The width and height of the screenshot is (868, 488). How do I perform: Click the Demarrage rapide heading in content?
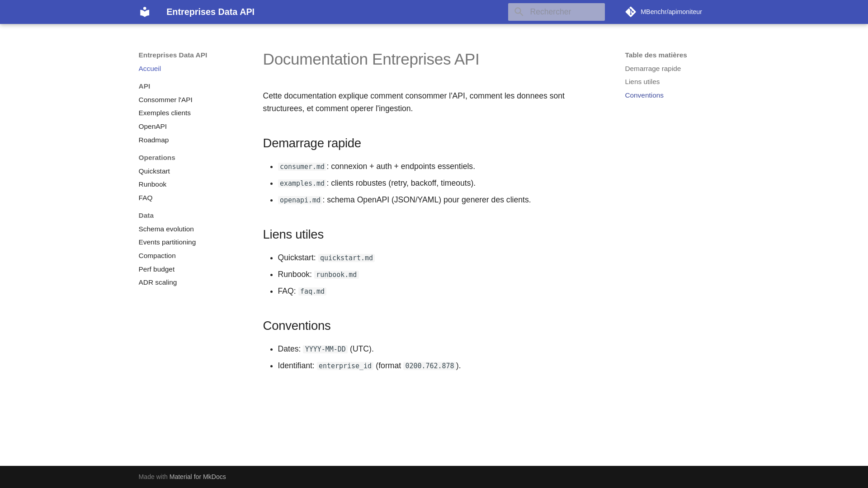312,143
